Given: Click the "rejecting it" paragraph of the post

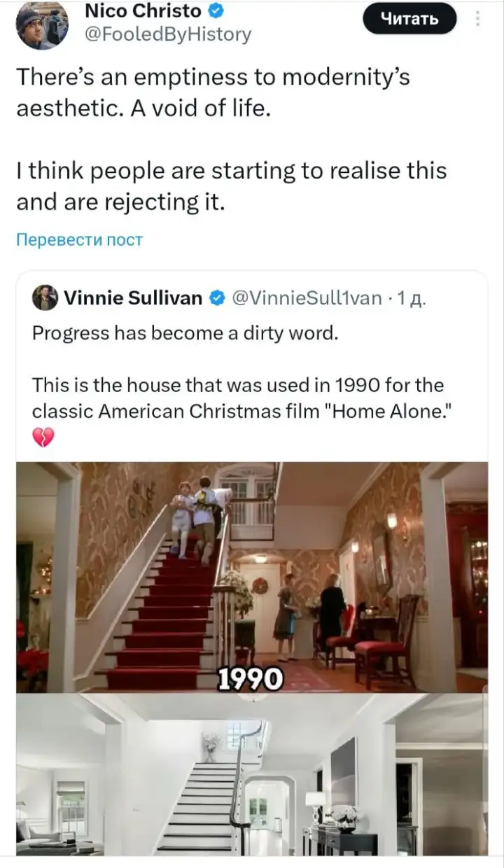Looking at the screenshot, I should [231, 186].
